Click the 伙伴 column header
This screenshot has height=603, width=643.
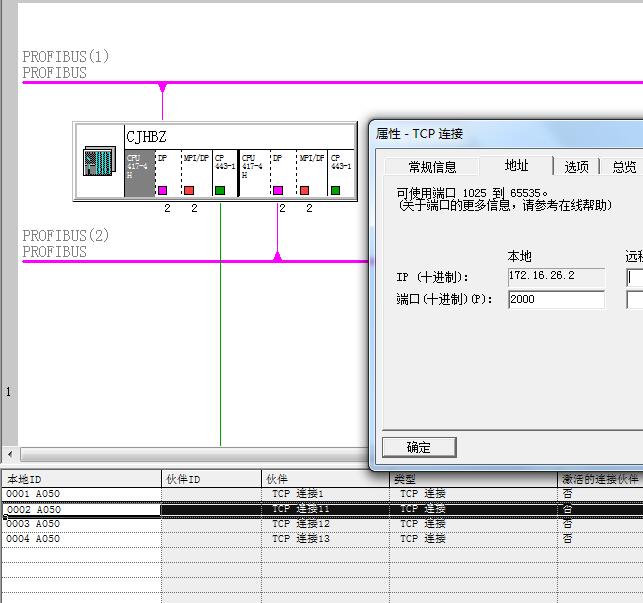coord(325,479)
